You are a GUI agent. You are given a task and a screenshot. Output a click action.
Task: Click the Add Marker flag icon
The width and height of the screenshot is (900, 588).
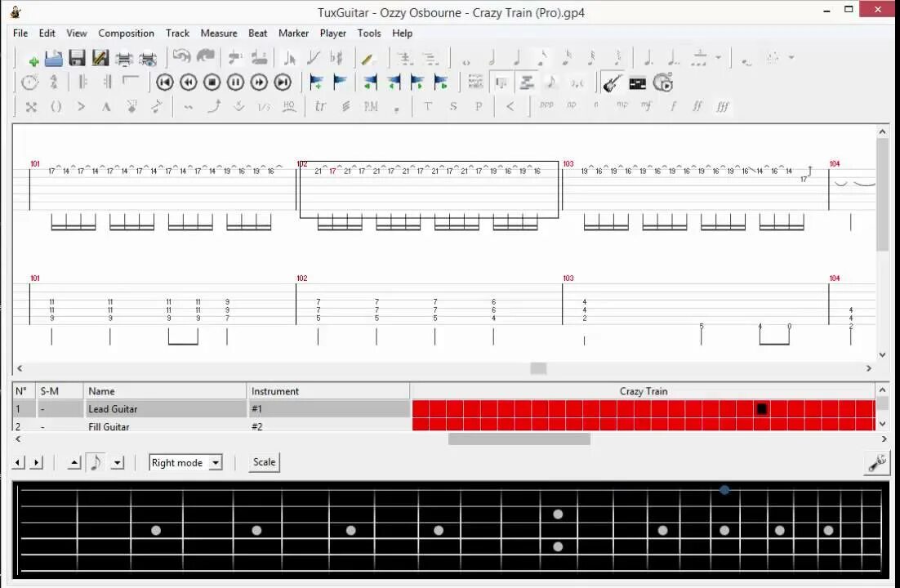[x=316, y=82]
